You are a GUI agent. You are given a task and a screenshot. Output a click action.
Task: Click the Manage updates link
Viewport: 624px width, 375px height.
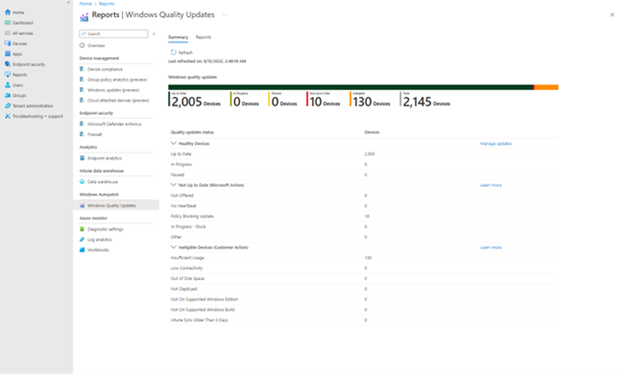click(496, 143)
